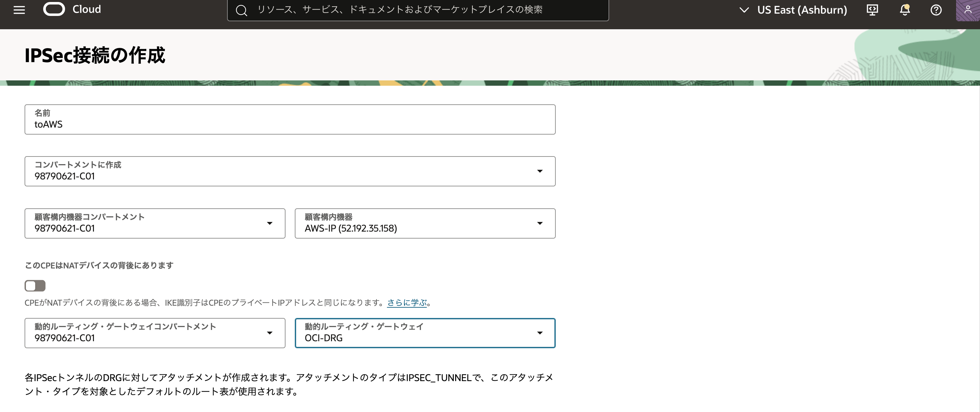980x412 pixels.
Task: Click the search magnifier icon
Action: click(x=241, y=10)
